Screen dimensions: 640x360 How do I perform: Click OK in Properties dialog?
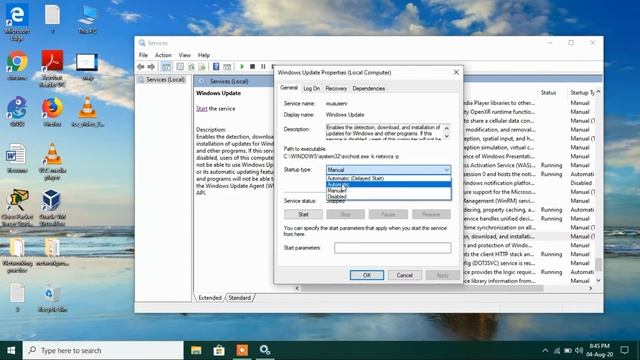(x=367, y=275)
